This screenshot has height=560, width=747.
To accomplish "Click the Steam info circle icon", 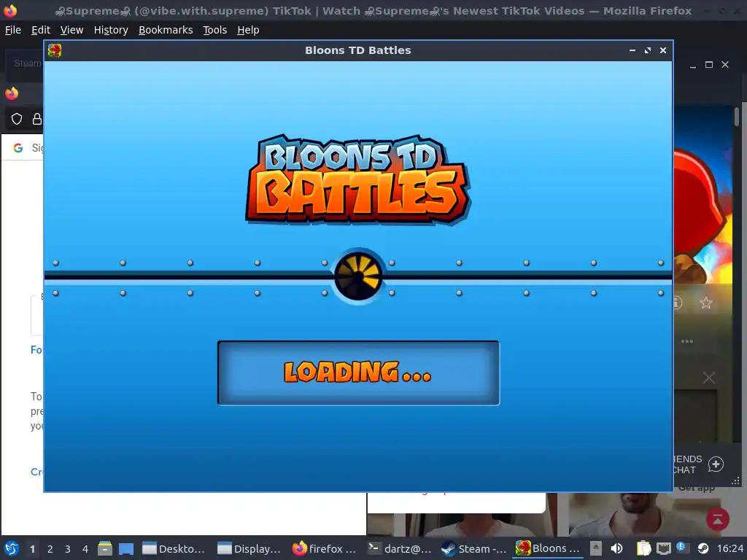I will click(x=678, y=303).
